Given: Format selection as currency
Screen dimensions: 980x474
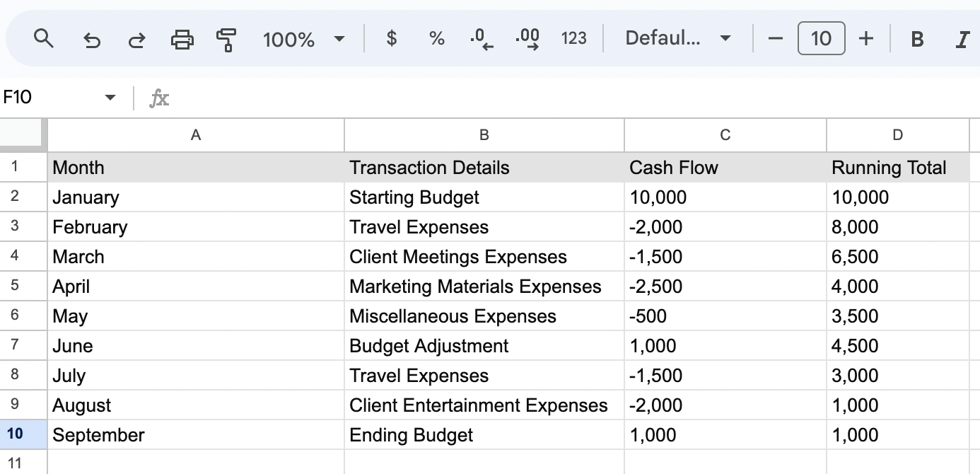Looking at the screenshot, I should (391, 38).
